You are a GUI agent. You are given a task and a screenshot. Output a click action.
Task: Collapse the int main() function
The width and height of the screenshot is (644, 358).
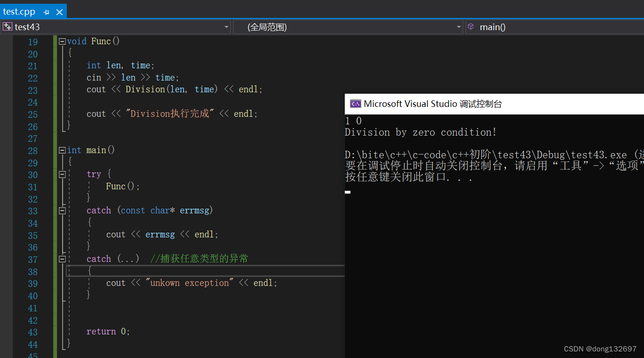coord(62,150)
